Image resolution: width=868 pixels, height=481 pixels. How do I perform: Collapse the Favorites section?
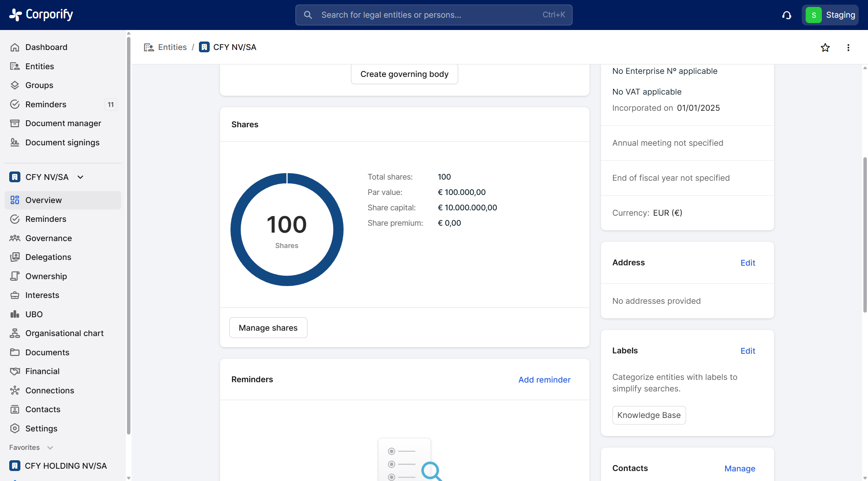tap(50, 448)
